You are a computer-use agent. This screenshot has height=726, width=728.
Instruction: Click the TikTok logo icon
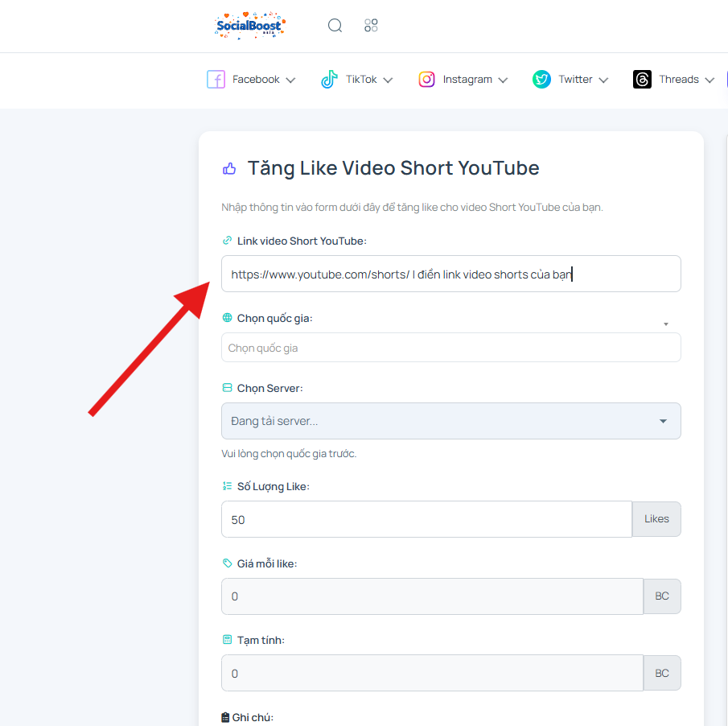[x=329, y=80]
